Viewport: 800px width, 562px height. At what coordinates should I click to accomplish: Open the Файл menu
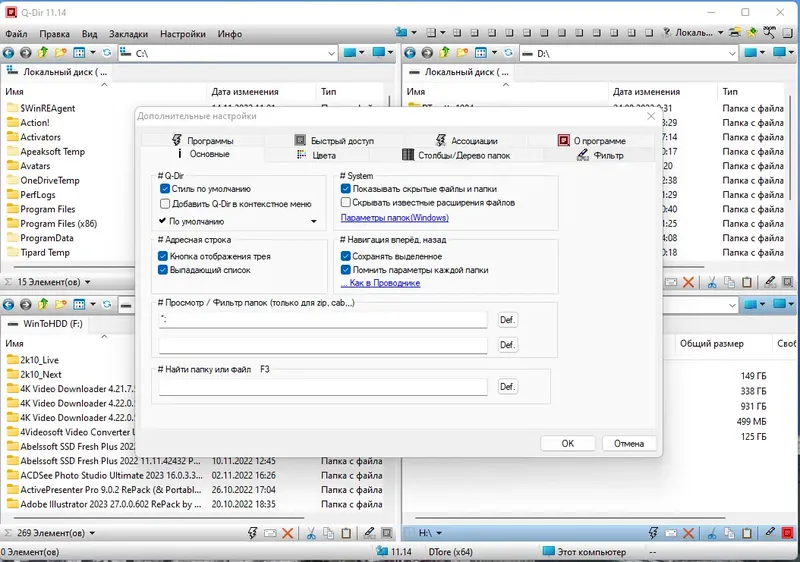16,34
